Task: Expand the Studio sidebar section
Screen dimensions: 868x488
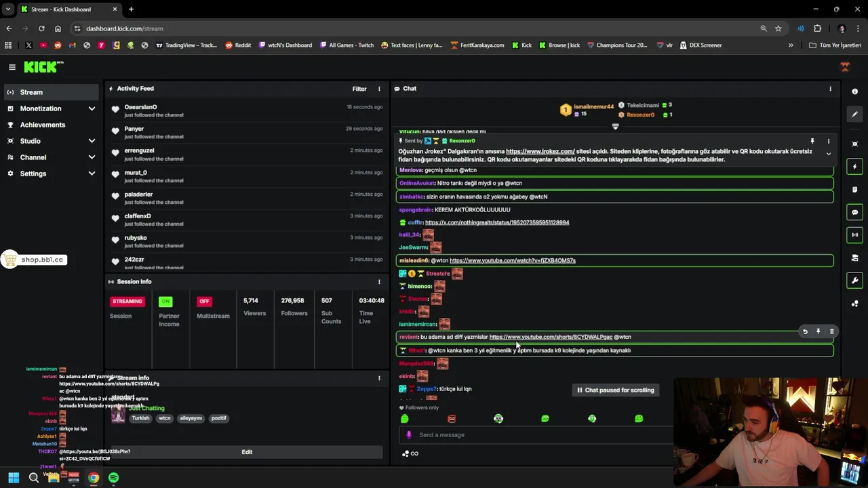Action: 92,141
